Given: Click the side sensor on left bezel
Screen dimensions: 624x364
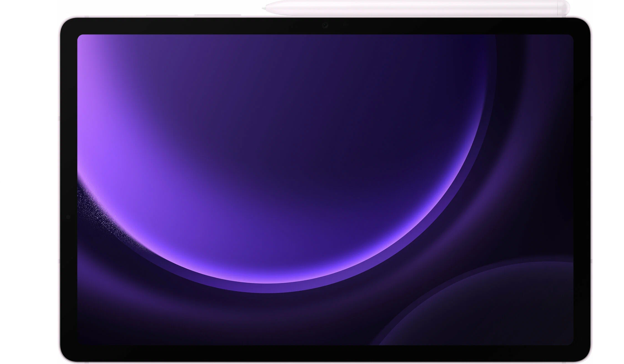Looking at the screenshot, I should tap(68, 217).
